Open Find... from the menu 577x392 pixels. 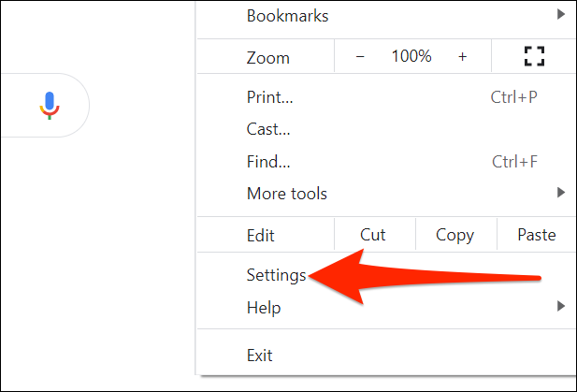coord(268,162)
